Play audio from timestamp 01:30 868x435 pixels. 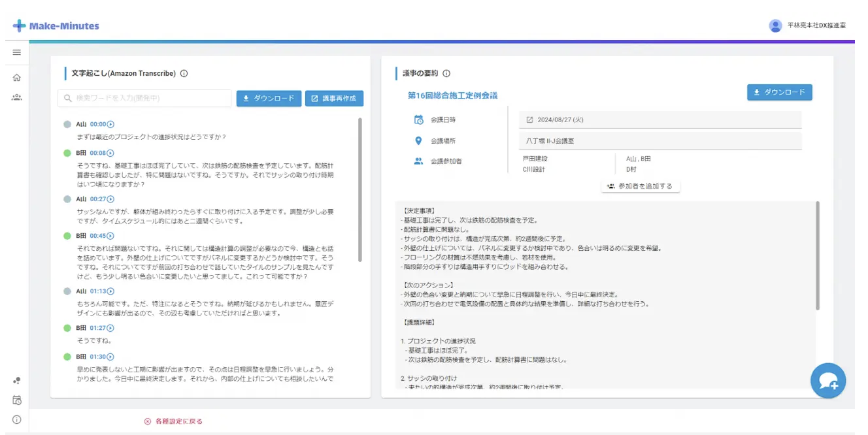[110, 357]
